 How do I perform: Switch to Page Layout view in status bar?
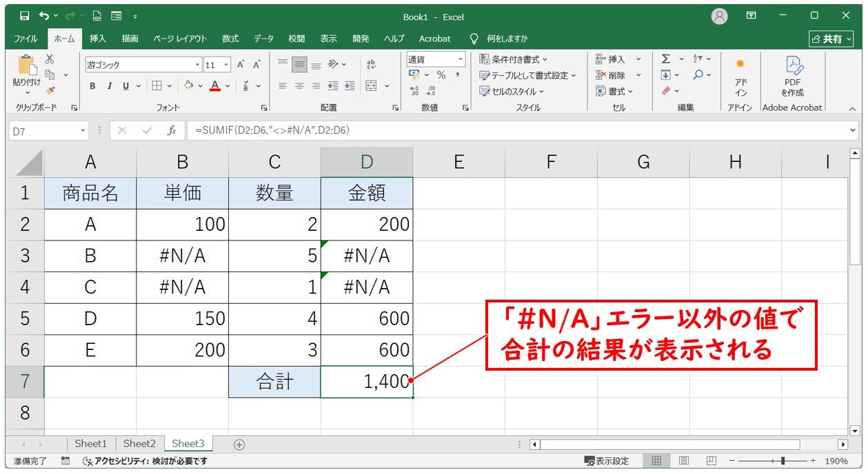(684, 461)
